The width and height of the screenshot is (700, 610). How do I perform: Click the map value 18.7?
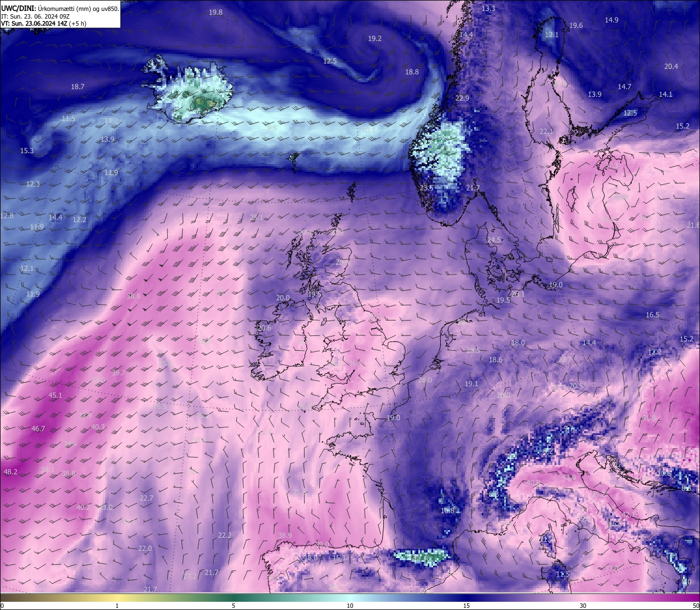tap(78, 86)
